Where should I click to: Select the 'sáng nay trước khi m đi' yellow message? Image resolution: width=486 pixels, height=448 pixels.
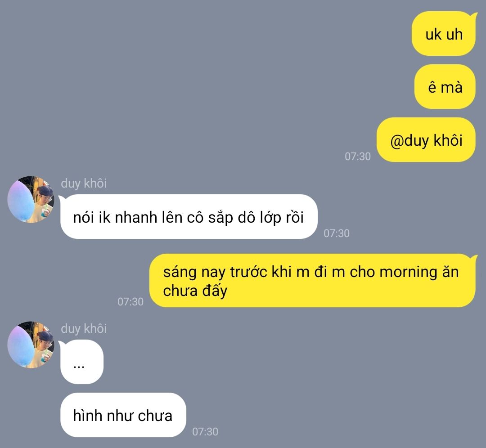312,281
